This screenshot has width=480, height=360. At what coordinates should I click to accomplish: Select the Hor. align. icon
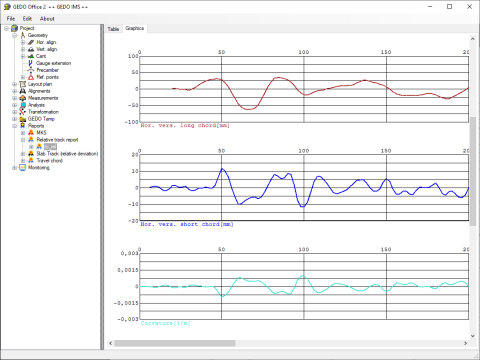pyautogui.click(x=31, y=42)
